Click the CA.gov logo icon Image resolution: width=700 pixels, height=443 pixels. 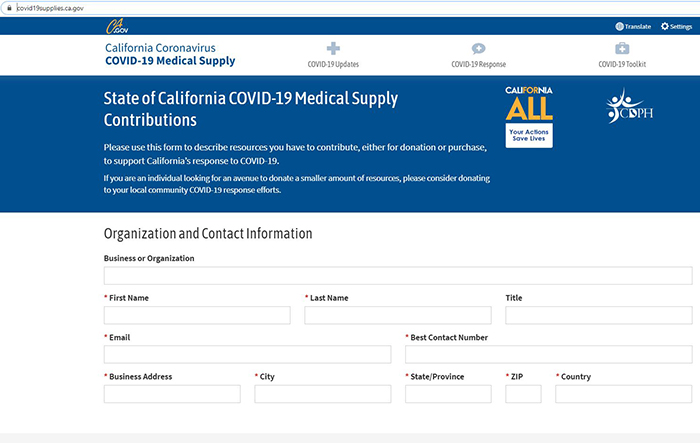(117, 26)
